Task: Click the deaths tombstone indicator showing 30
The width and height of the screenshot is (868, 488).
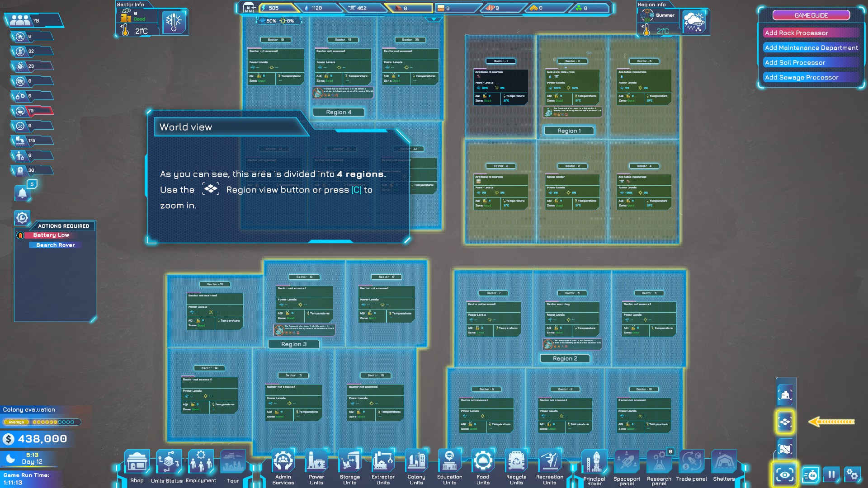Action: [32, 170]
